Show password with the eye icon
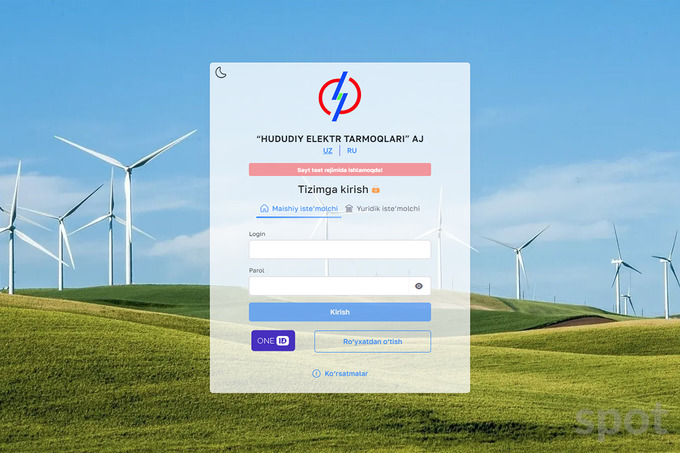The width and height of the screenshot is (680, 453). (x=419, y=286)
